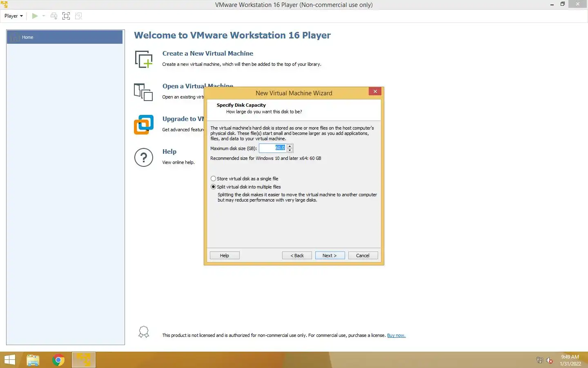Increase disk size with the up spinner arrow
Viewport: 588px width, 368px height.
290,146
